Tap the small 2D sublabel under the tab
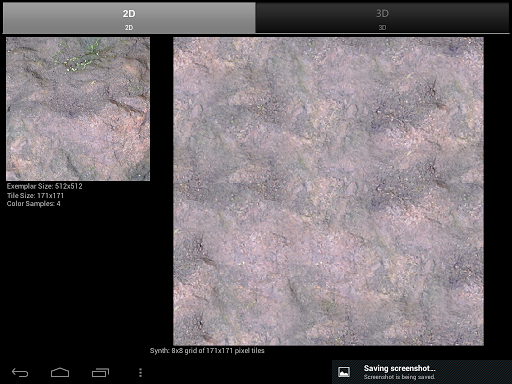The height and width of the screenshot is (384, 512). pyautogui.click(x=129, y=28)
